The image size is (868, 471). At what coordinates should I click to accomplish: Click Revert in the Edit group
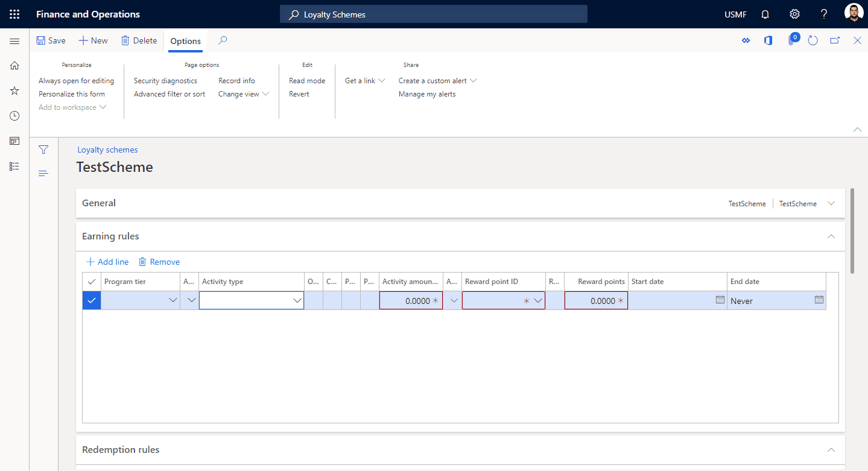coord(299,94)
